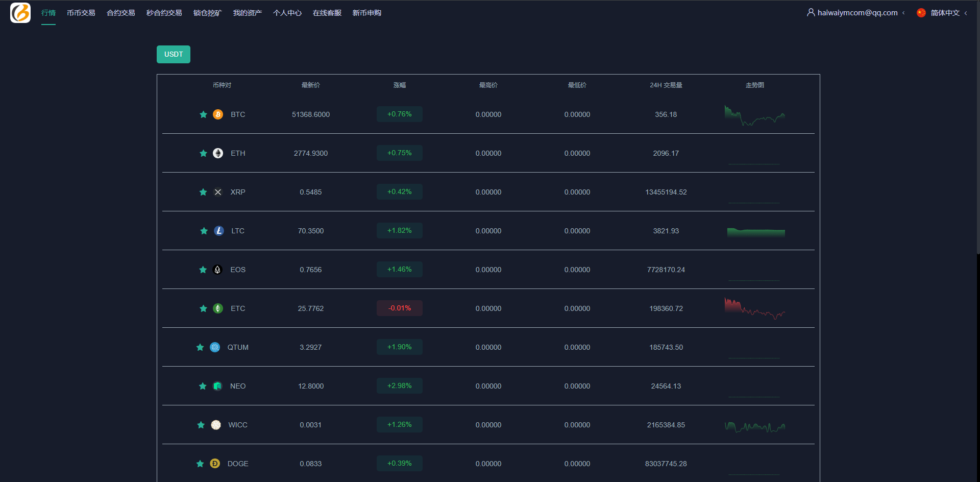Open the 简体中文 language dropdown
980x482 pixels.
point(945,13)
